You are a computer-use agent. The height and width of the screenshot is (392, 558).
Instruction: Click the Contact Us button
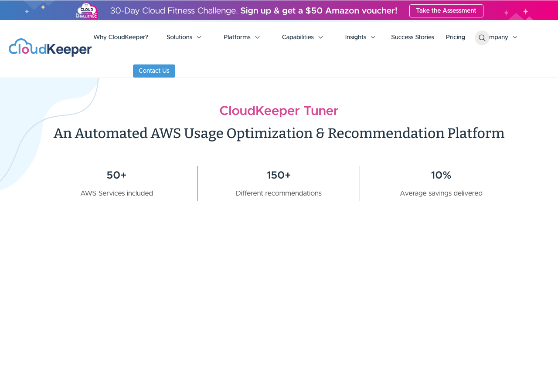click(154, 71)
